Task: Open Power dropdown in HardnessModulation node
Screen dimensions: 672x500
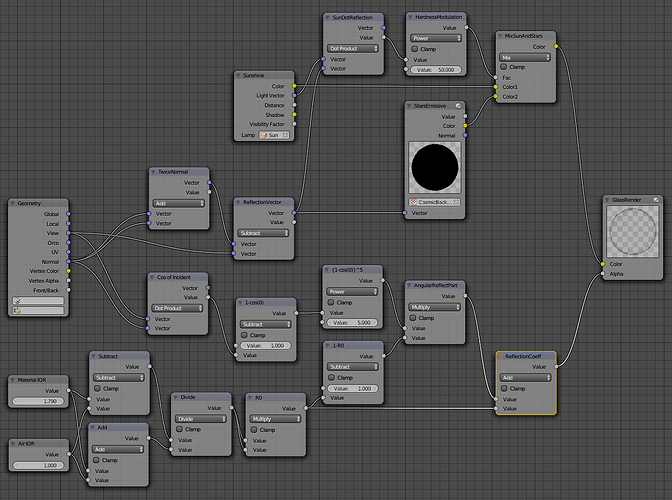Action: (436, 38)
